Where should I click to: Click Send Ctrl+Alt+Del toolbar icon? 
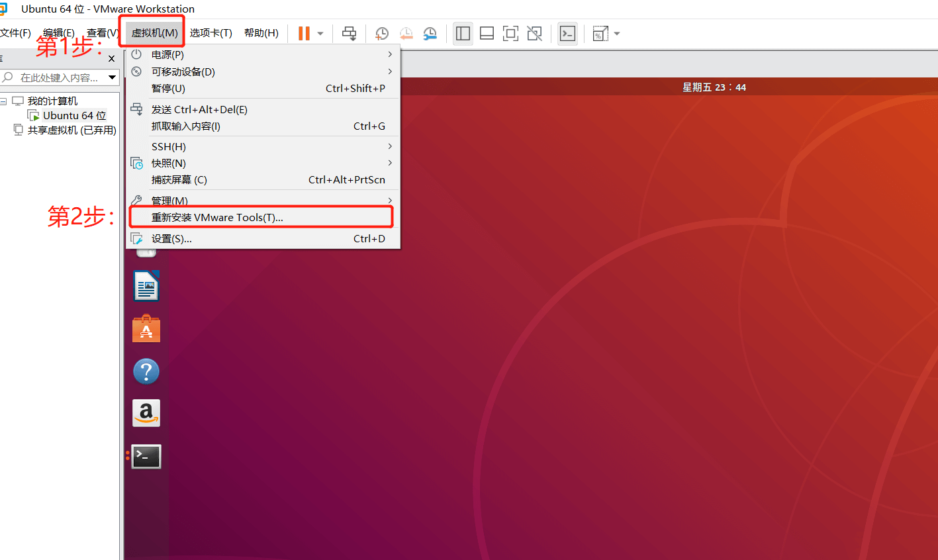(349, 33)
